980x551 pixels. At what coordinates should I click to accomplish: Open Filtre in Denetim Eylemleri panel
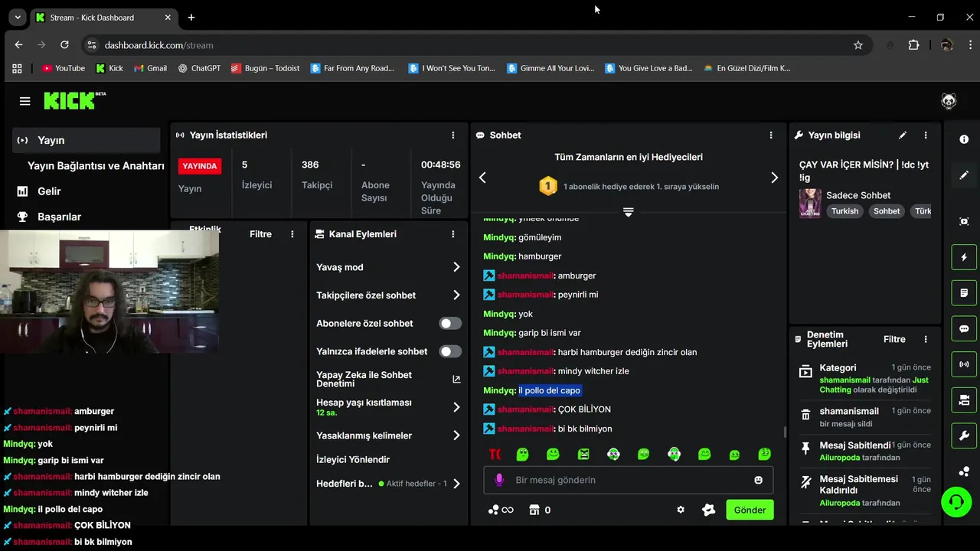[x=894, y=339]
